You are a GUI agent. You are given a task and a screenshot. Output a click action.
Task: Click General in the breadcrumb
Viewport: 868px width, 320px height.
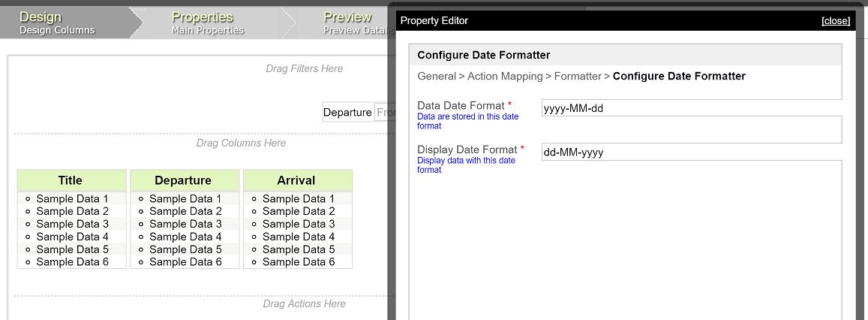click(x=437, y=76)
